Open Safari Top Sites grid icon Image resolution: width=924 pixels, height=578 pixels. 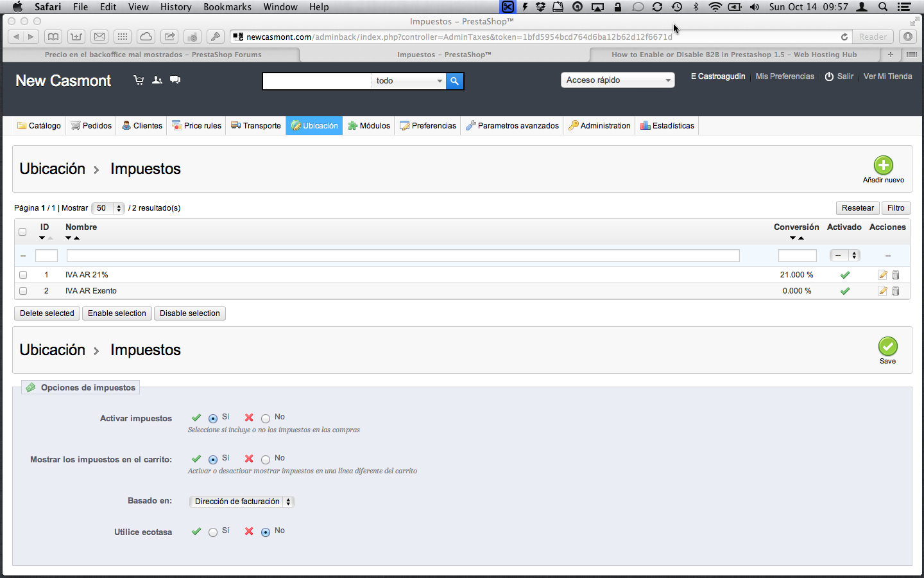tap(123, 37)
